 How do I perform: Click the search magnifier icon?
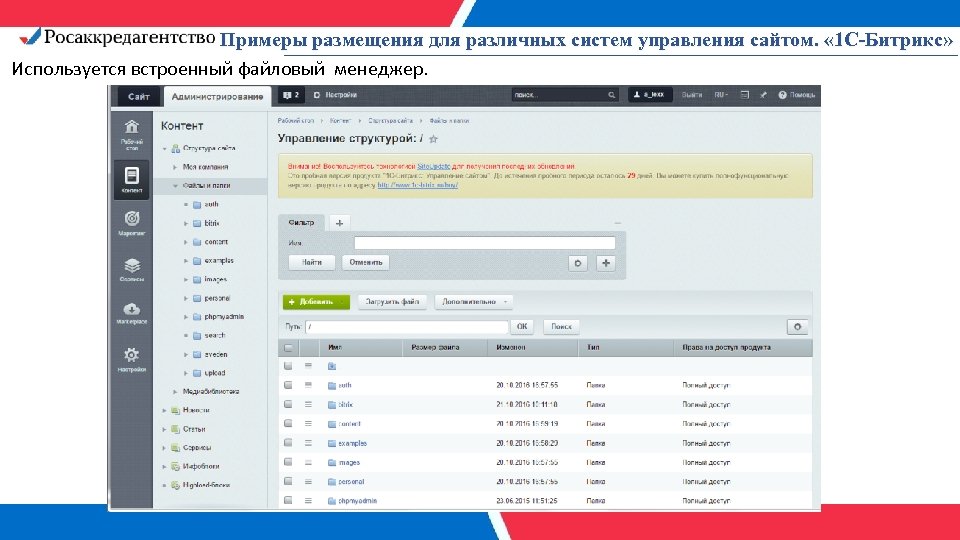pos(611,95)
